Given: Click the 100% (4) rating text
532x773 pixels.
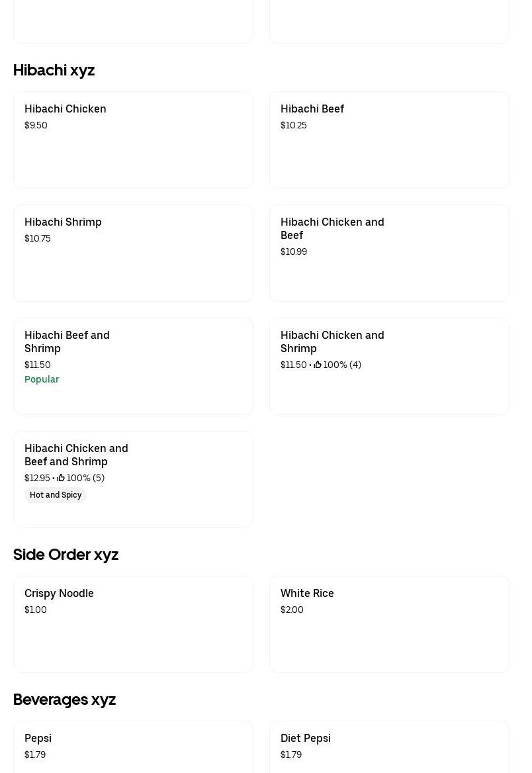Looking at the screenshot, I should tap(342, 365).
